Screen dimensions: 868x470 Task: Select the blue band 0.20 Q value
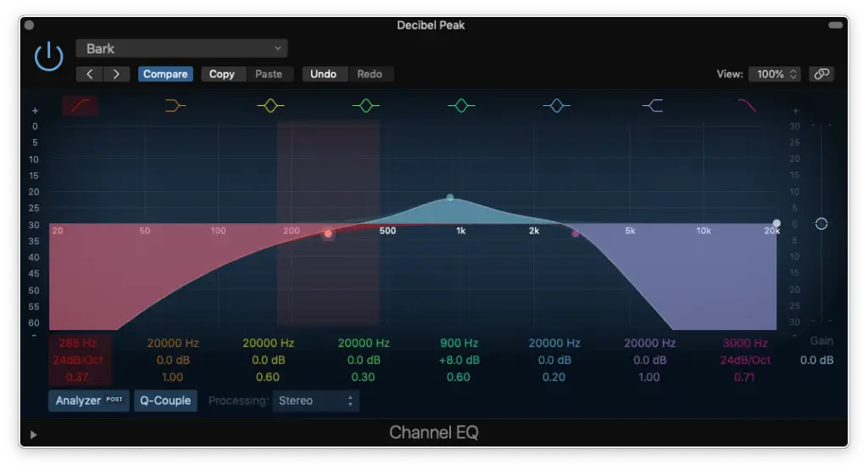click(554, 378)
